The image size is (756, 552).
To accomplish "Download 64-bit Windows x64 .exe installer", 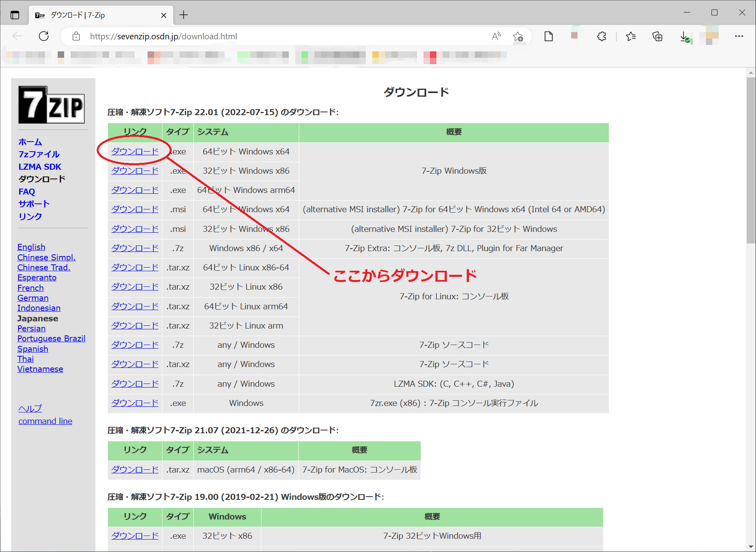I will [135, 151].
